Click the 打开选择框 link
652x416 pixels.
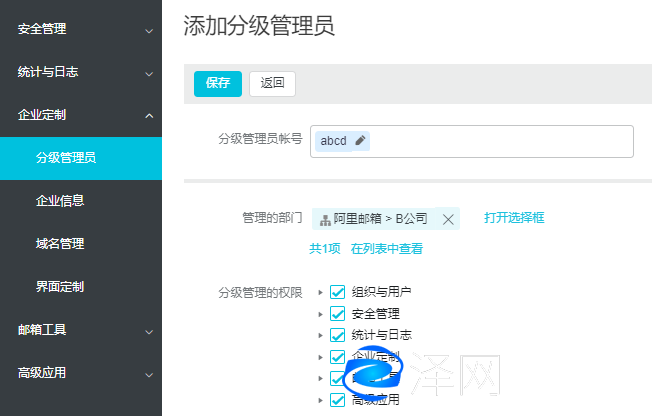(x=514, y=218)
